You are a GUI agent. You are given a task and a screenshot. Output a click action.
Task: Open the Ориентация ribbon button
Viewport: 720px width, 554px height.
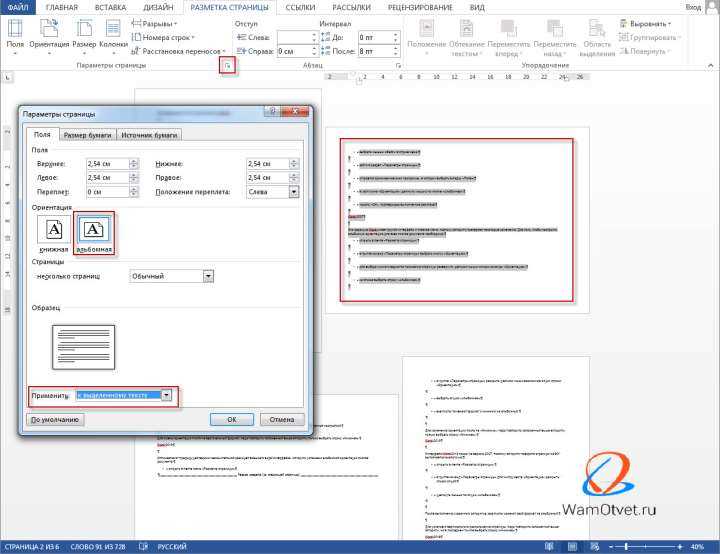coord(49,36)
